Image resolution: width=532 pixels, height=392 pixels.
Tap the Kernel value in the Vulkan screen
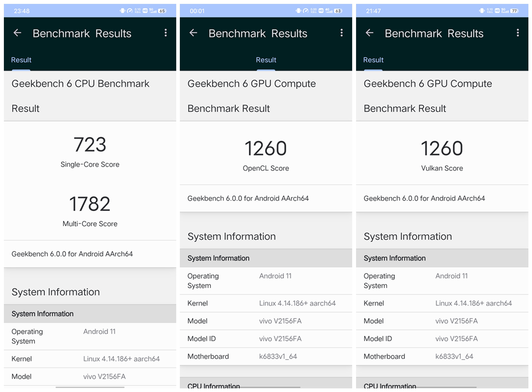coord(474,303)
